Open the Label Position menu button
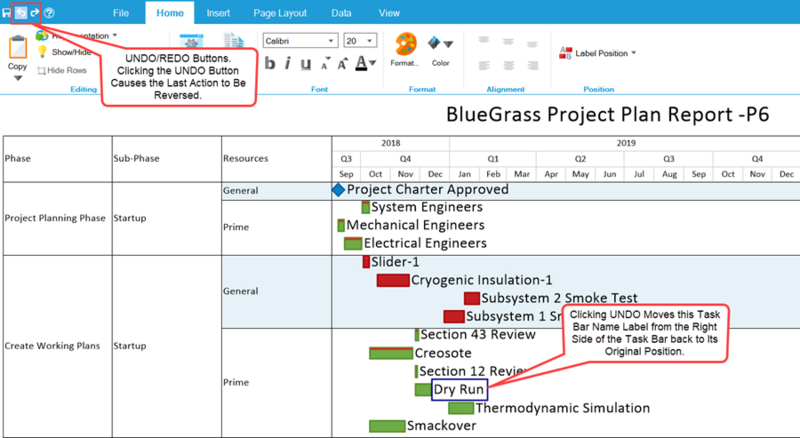The height and width of the screenshot is (438, 800). [598, 53]
